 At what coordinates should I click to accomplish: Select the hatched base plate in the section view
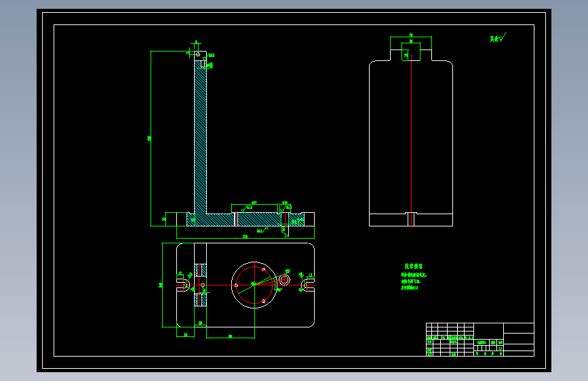(x=246, y=220)
